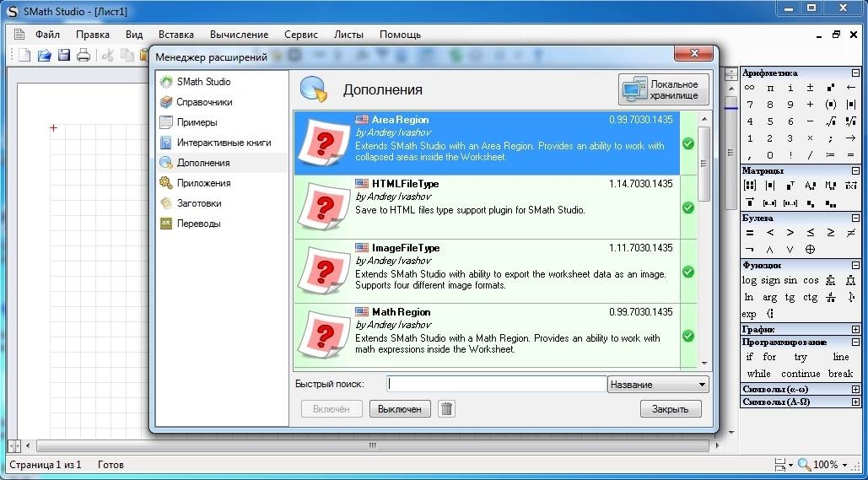The image size is (868, 480).
Task: Insert the pi constant symbol
Action: pos(770,88)
